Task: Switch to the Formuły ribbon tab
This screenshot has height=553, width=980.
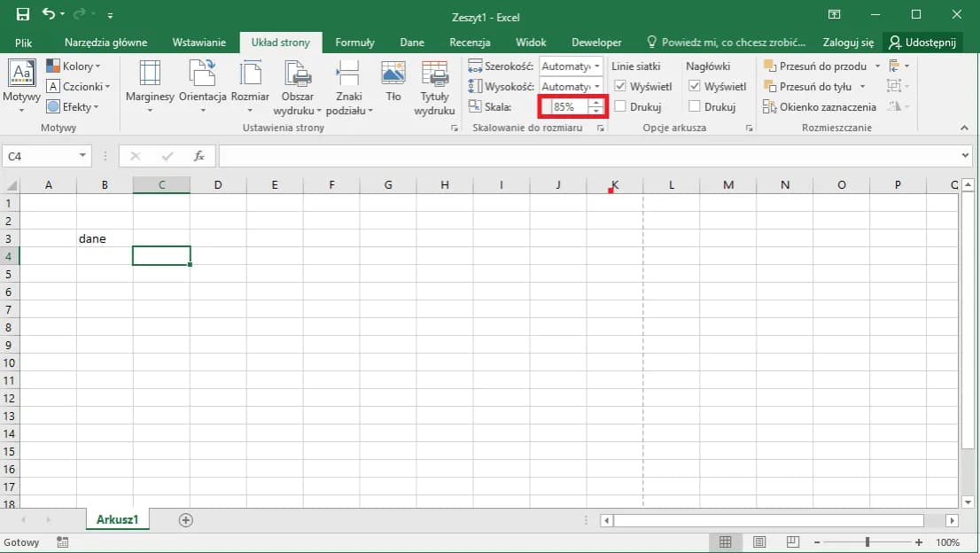Action: (x=354, y=42)
